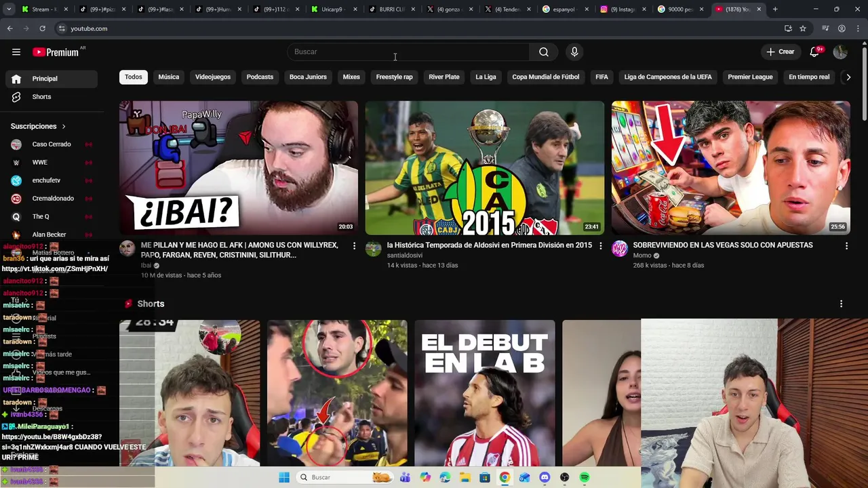Reload the page with browser refresh icon
The height and width of the screenshot is (488, 868).
[x=42, y=28]
